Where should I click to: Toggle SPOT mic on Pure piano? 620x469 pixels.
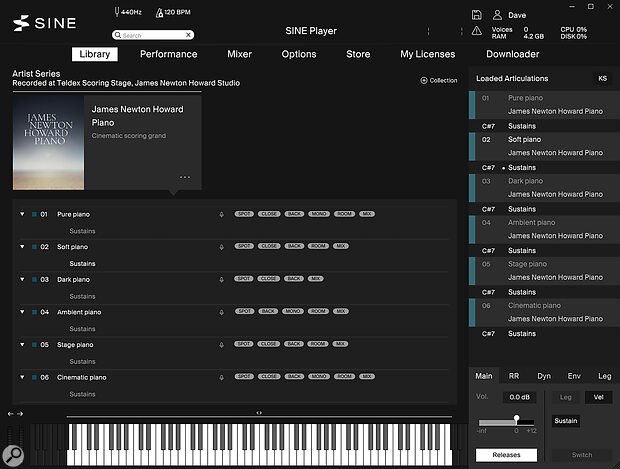click(x=244, y=214)
